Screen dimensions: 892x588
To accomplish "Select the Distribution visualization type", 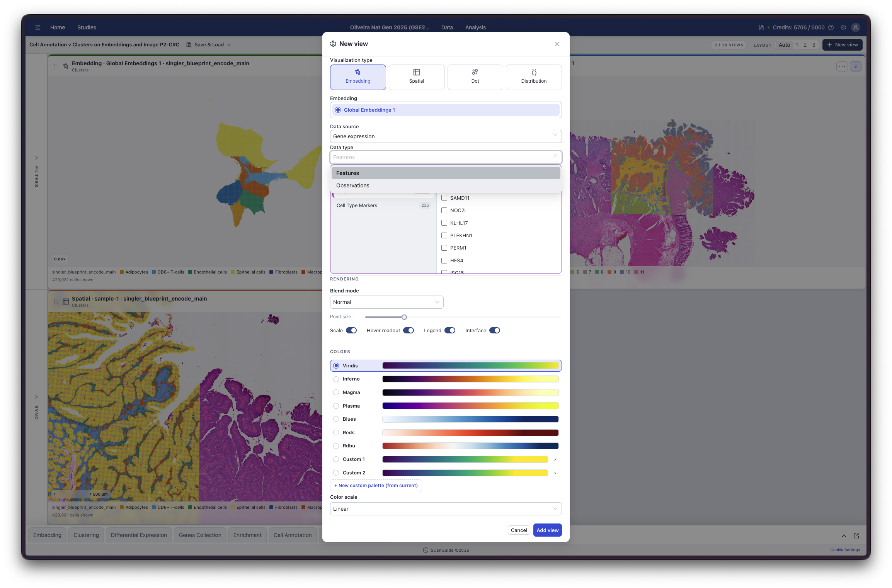I will point(534,77).
